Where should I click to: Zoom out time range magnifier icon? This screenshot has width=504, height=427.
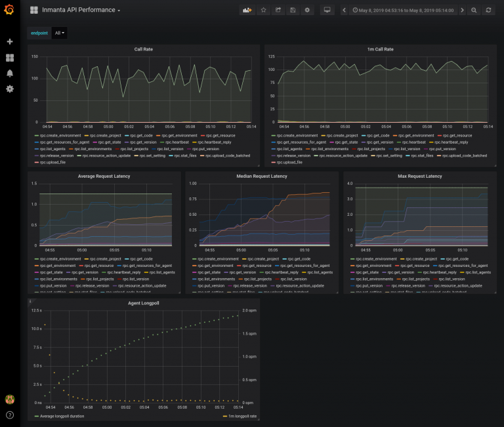[474, 10]
